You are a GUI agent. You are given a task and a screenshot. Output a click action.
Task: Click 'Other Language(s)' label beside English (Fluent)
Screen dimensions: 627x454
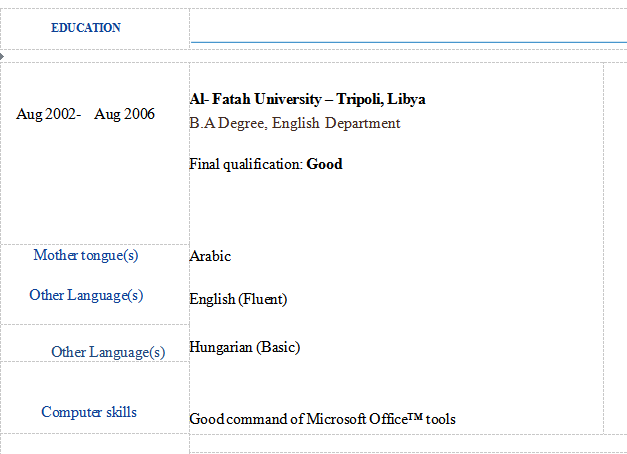pyautogui.click(x=86, y=295)
